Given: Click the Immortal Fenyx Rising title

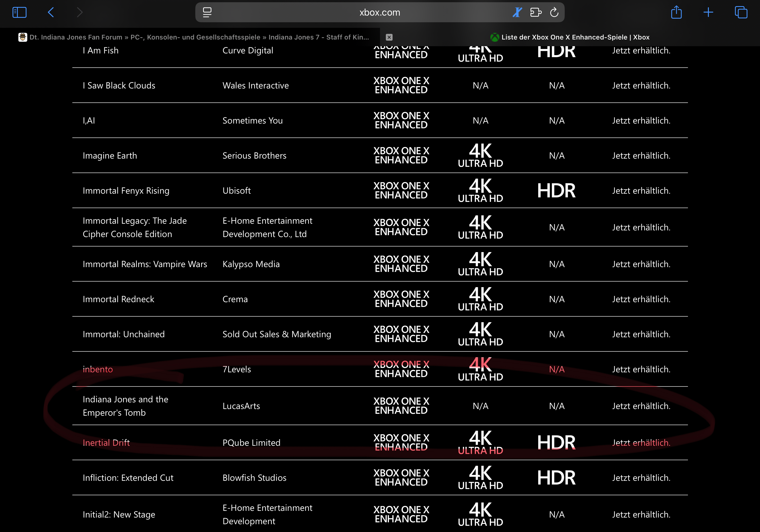Looking at the screenshot, I should pyautogui.click(x=126, y=191).
